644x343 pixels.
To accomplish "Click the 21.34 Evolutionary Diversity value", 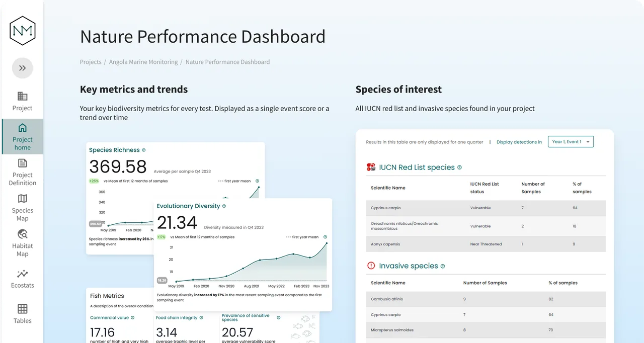I will tap(177, 222).
